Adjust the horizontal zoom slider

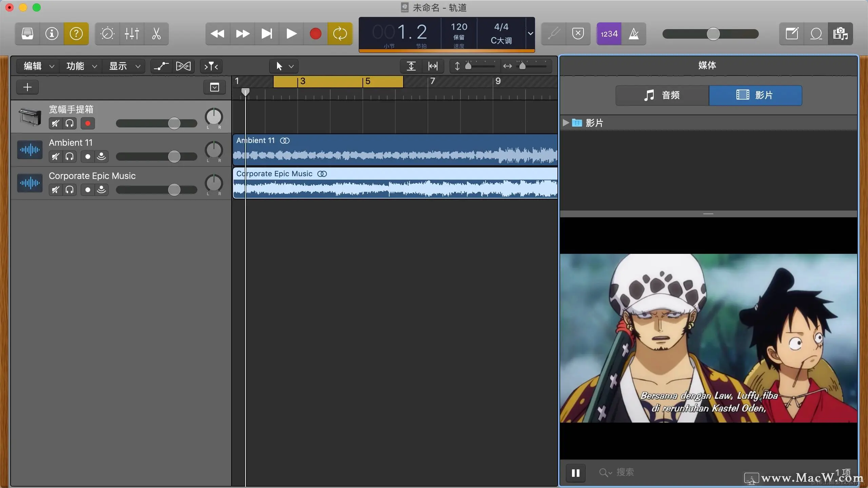[531, 66]
